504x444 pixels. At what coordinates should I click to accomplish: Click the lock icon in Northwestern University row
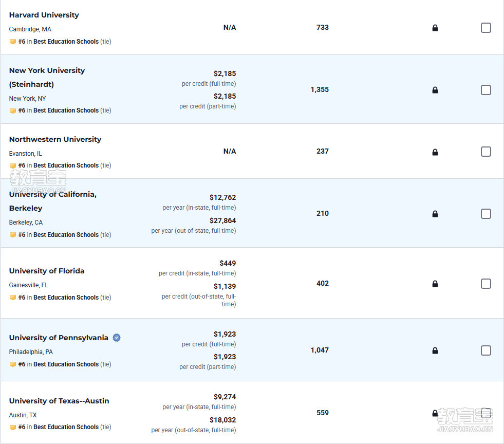coord(435,152)
